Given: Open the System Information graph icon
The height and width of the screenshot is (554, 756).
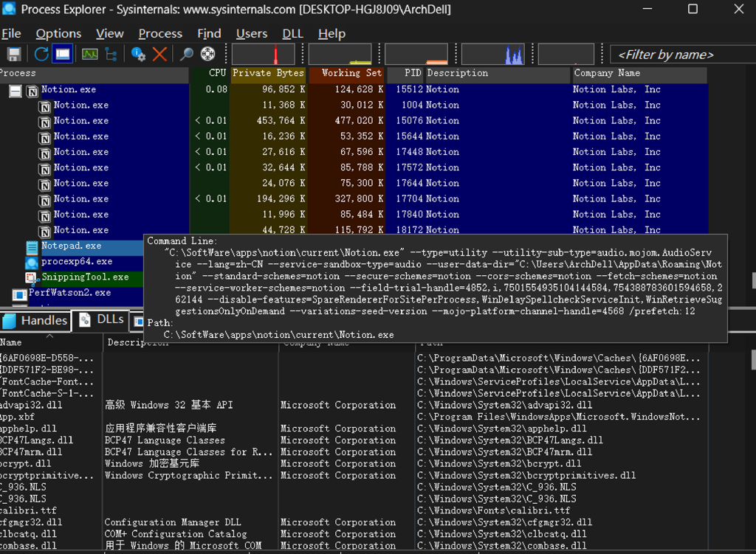Looking at the screenshot, I should click(89, 54).
